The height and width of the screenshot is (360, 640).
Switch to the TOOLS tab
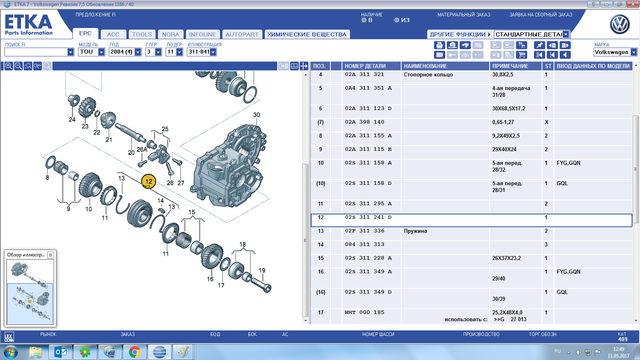coord(142,34)
